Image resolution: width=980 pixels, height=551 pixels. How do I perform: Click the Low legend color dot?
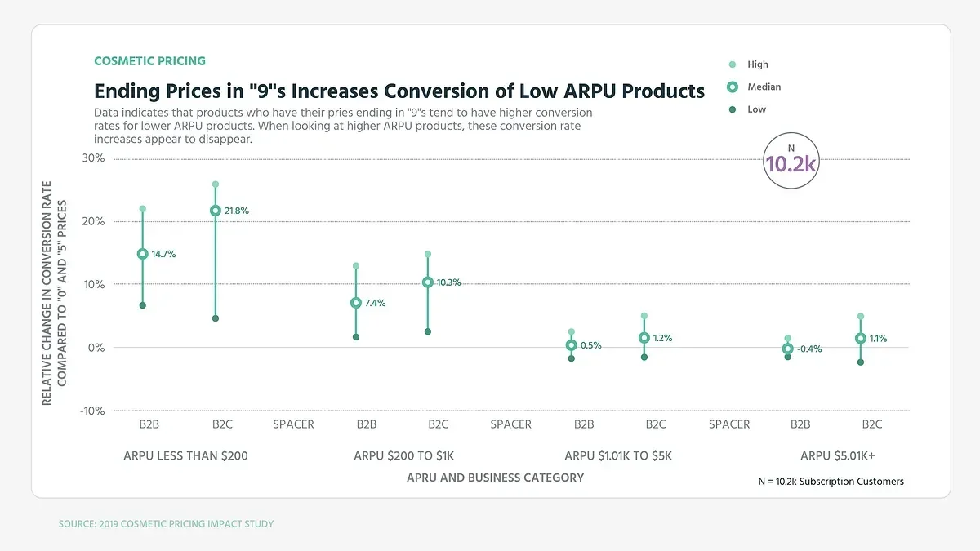click(x=733, y=109)
